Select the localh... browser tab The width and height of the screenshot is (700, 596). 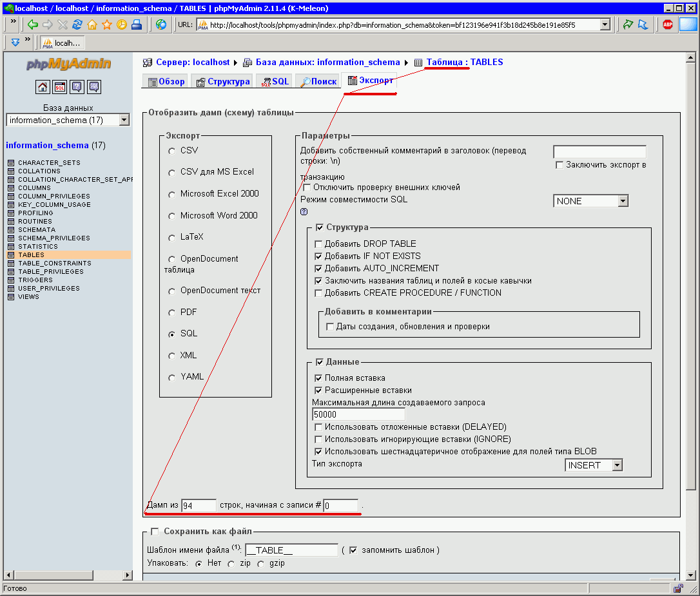click(x=62, y=43)
